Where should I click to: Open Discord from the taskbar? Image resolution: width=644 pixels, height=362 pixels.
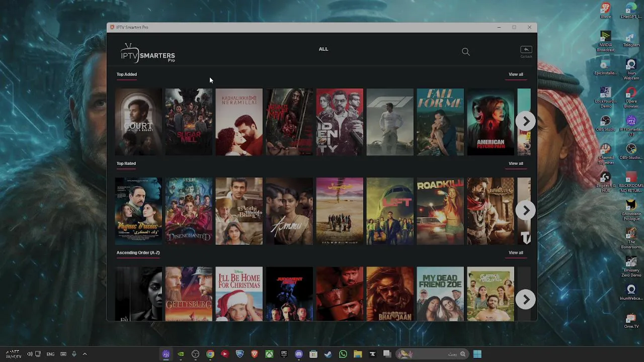pos(299,354)
